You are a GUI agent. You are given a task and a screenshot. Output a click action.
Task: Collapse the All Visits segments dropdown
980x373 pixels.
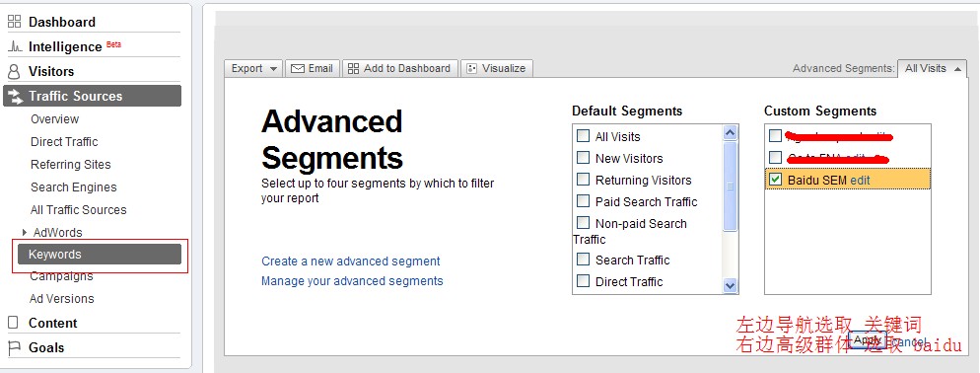pyautogui.click(x=933, y=69)
